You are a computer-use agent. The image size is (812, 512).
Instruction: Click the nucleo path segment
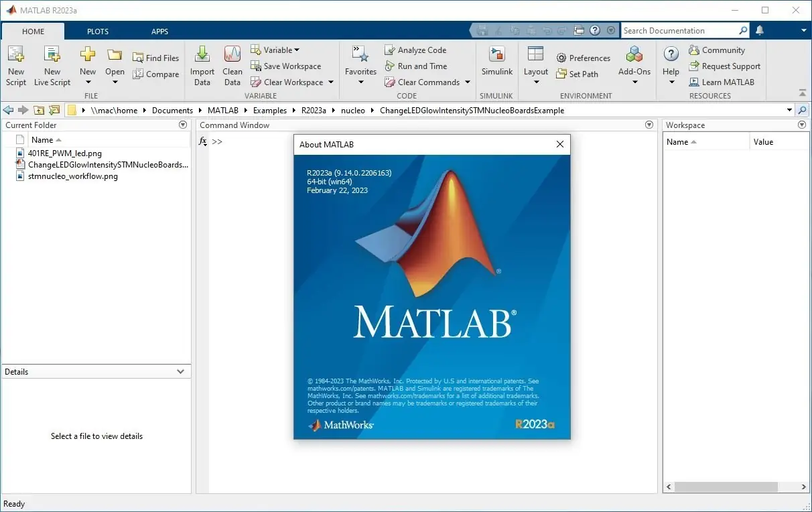352,111
